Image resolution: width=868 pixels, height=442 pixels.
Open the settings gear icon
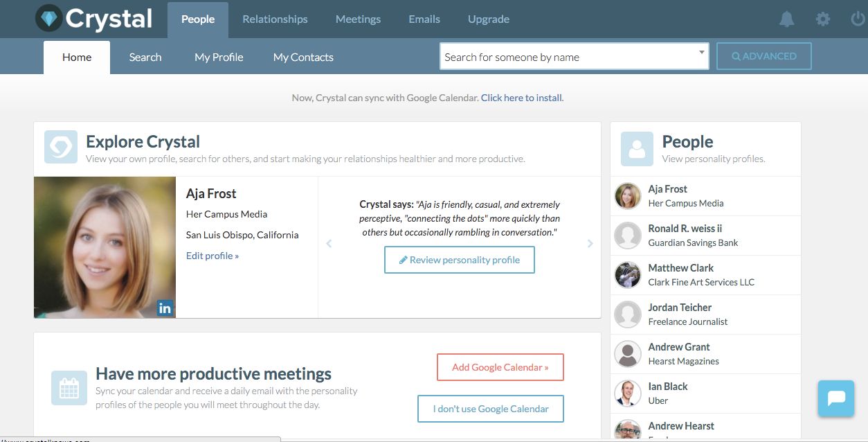pos(822,19)
